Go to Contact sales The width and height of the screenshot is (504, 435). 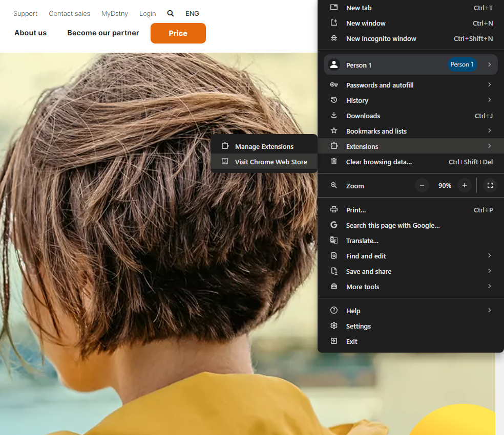point(70,13)
